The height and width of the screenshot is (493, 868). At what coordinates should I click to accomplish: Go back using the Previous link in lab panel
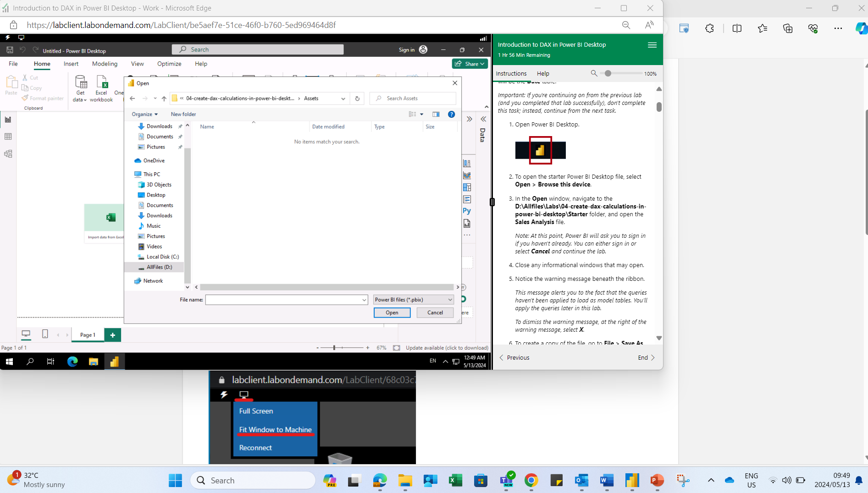tap(518, 357)
